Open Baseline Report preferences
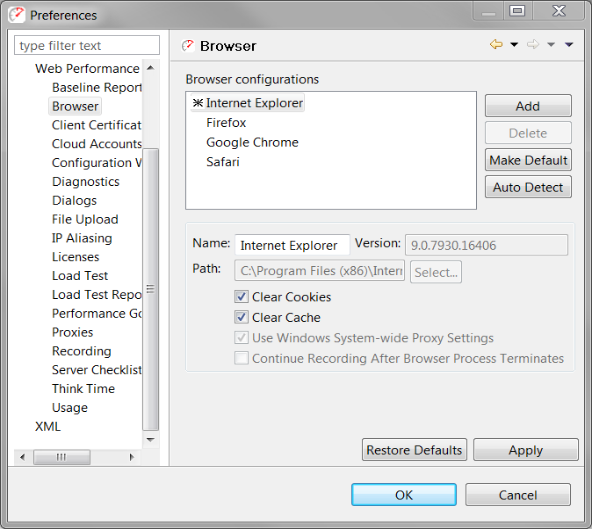The image size is (592, 529). pos(97,87)
